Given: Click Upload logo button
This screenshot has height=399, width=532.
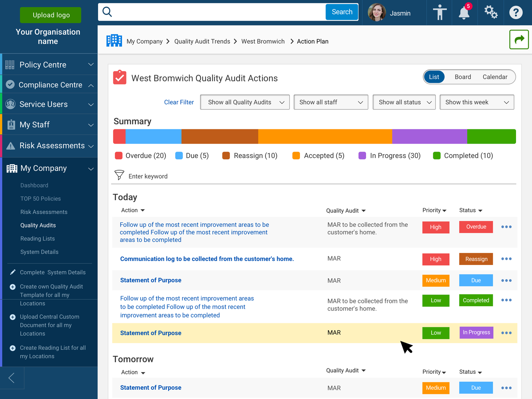Looking at the screenshot, I should tap(51, 15).
